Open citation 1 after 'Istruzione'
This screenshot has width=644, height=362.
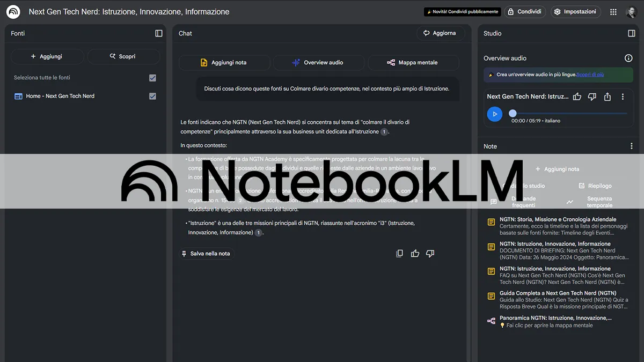tap(384, 131)
